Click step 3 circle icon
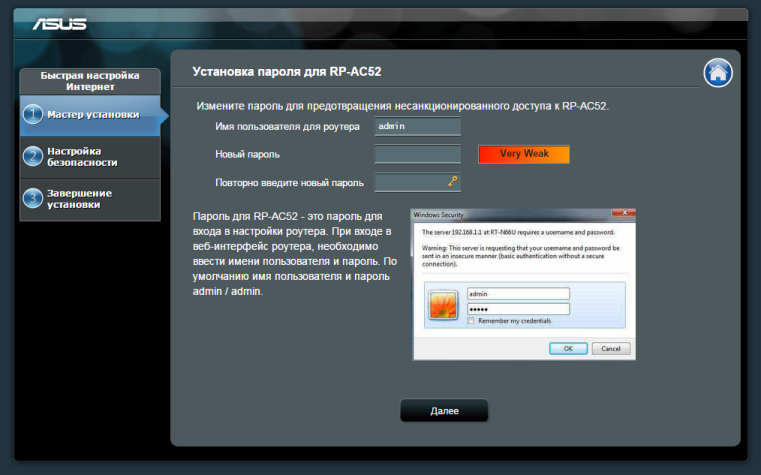 click(x=33, y=198)
